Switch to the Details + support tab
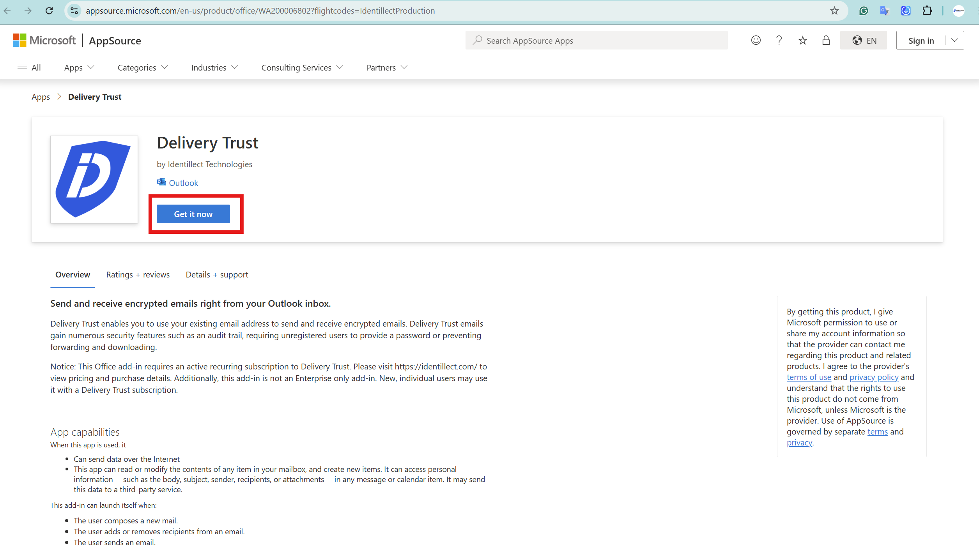Screen dimensions: 979x560 click(217, 275)
